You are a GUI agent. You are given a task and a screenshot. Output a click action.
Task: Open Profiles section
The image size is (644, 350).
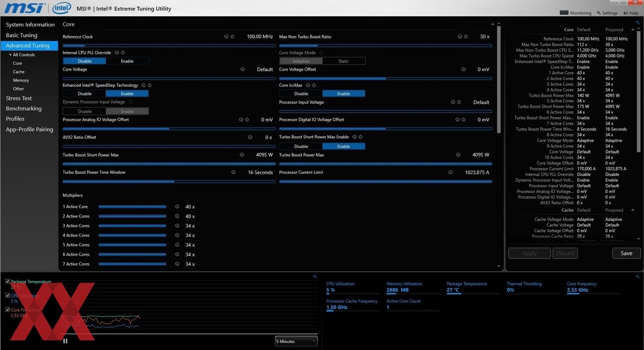point(15,119)
